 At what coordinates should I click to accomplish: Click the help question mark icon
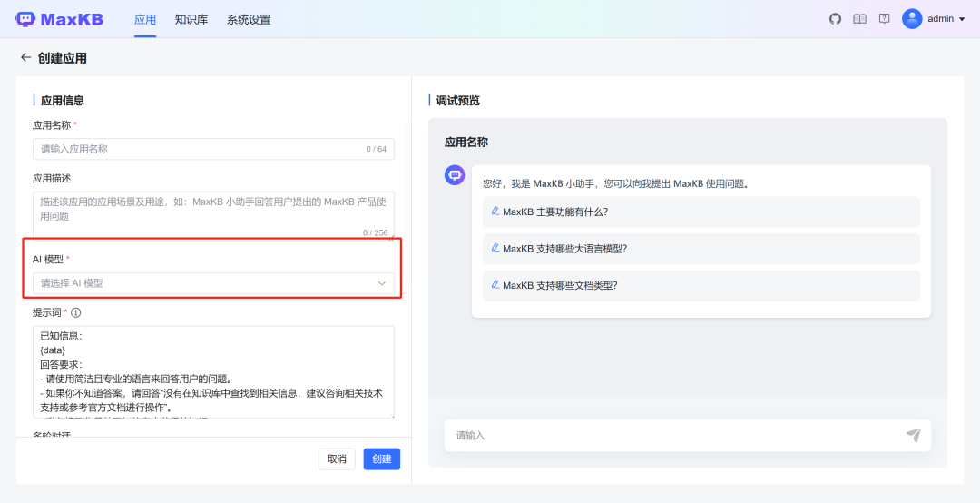884,19
